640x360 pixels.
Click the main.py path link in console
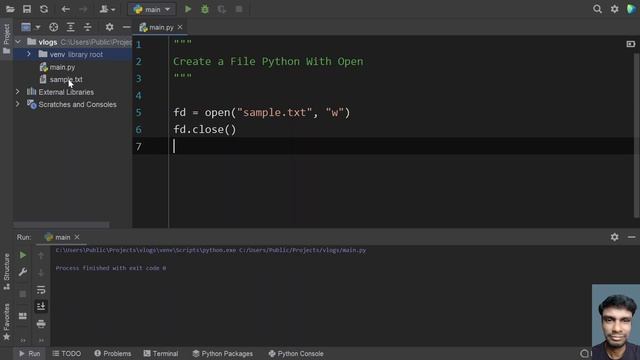click(x=302, y=250)
